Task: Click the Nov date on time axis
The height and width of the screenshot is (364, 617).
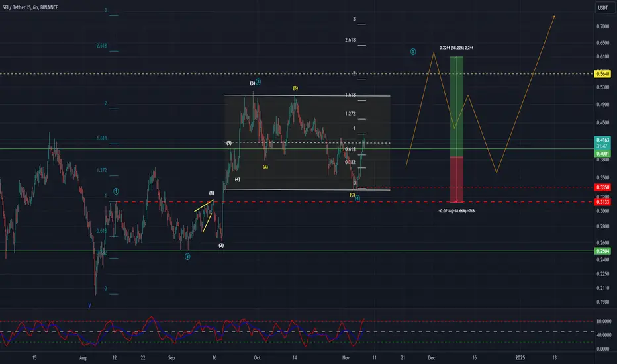Action: 346,358
